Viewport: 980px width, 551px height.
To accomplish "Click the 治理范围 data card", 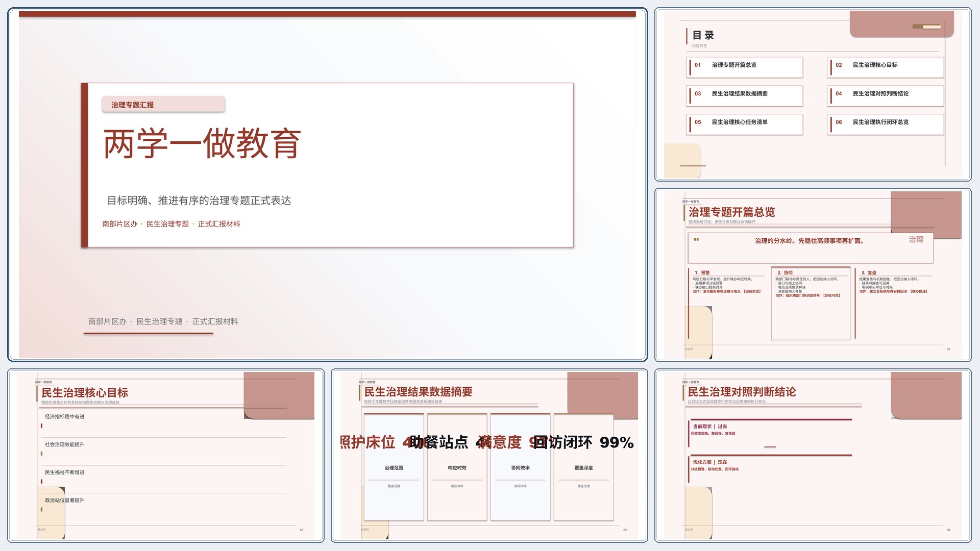I will [x=394, y=467].
